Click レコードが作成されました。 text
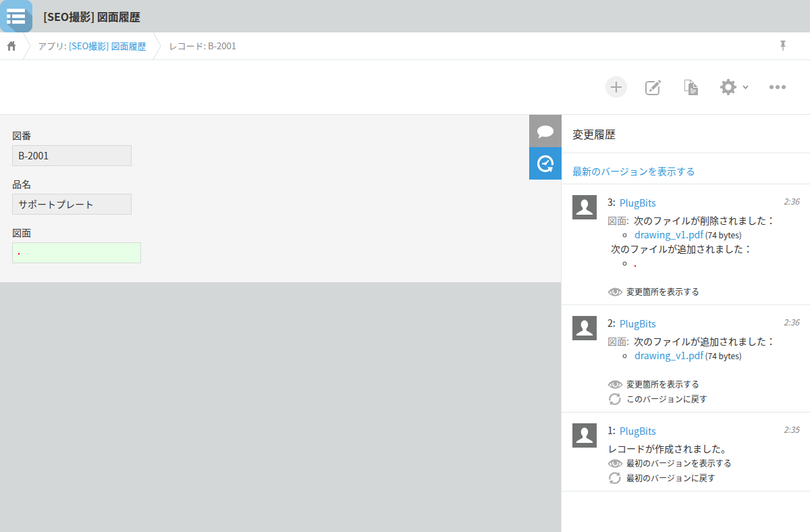Screen dimensions: 810x532 point(667,449)
